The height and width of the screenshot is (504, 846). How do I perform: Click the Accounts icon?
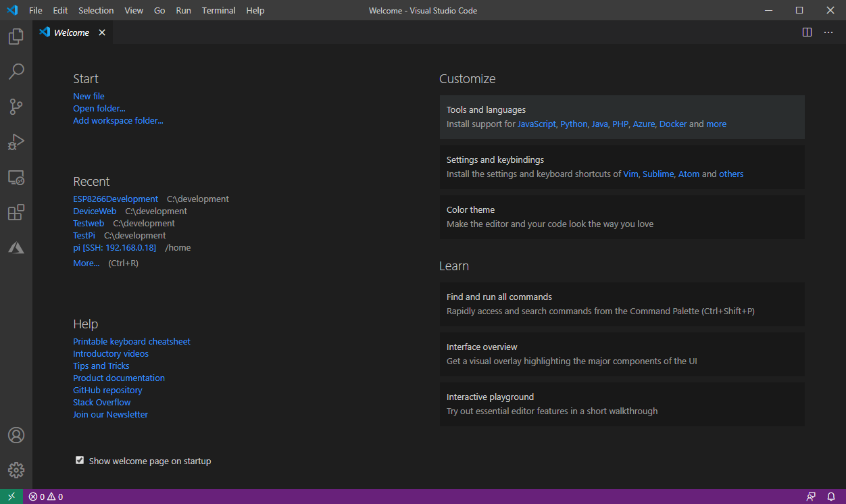click(16, 435)
